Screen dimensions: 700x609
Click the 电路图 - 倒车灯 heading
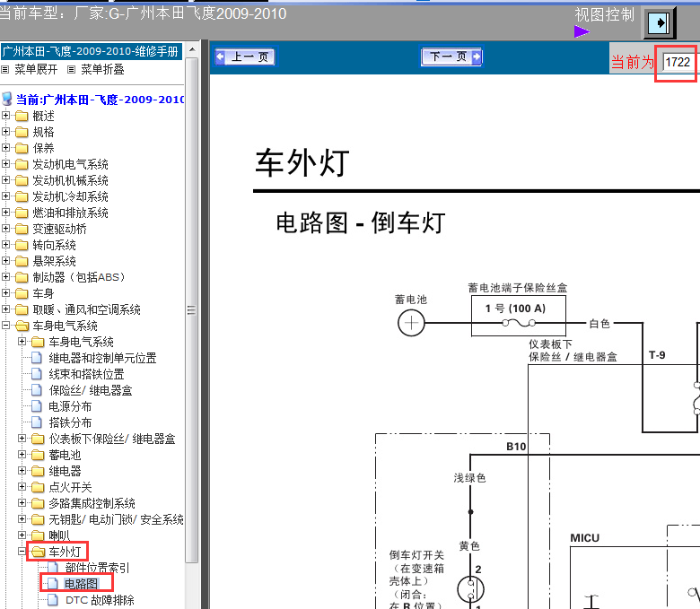361,222
